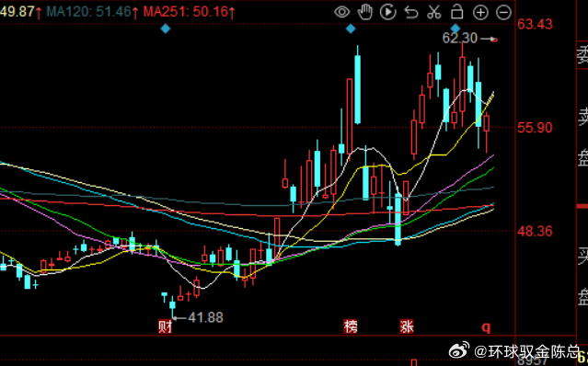588x366 pixels.
Task: Open the red 财 marker below the chart
Action: (165, 326)
